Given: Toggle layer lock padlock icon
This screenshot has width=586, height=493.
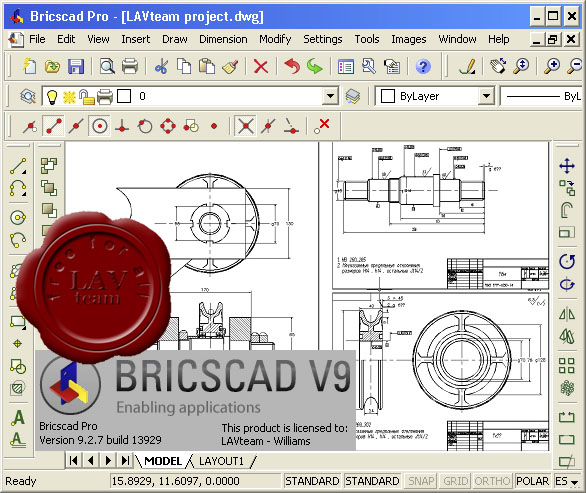Looking at the screenshot, I should click(x=87, y=97).
